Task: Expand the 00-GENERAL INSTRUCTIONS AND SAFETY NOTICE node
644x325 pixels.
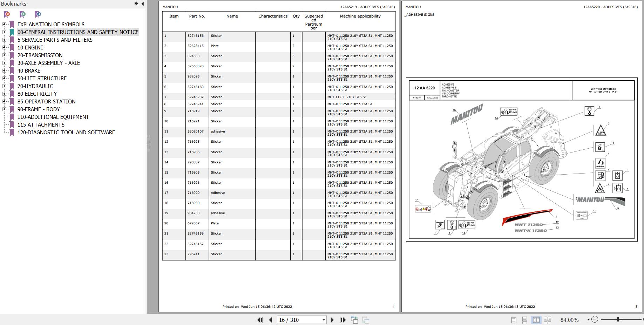Action: click(4, 32)
